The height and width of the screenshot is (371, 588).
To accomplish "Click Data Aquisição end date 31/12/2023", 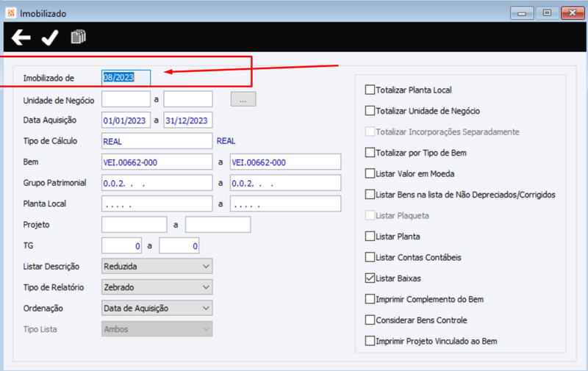I will click(x=188, y=120).
